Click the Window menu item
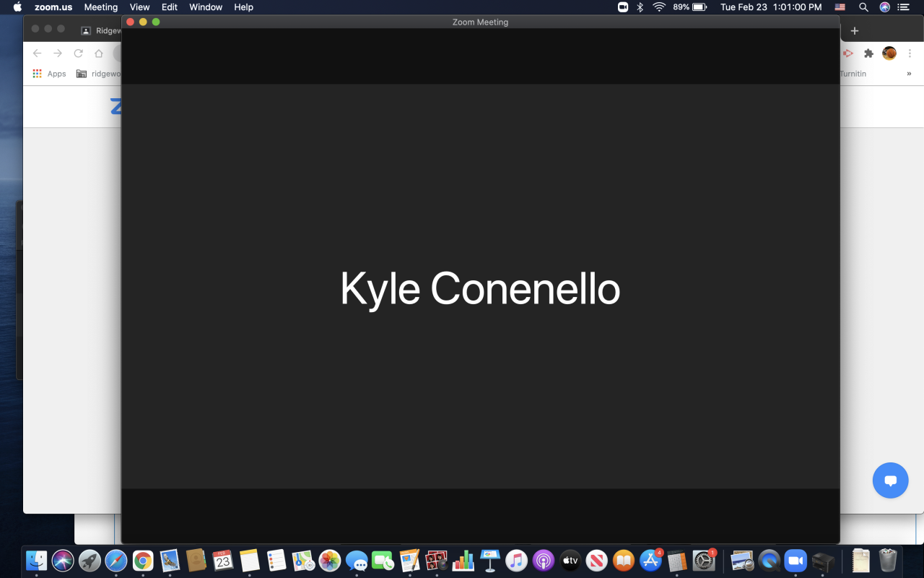The width and height of the screenshot is (924, 578). coord(206,7)
